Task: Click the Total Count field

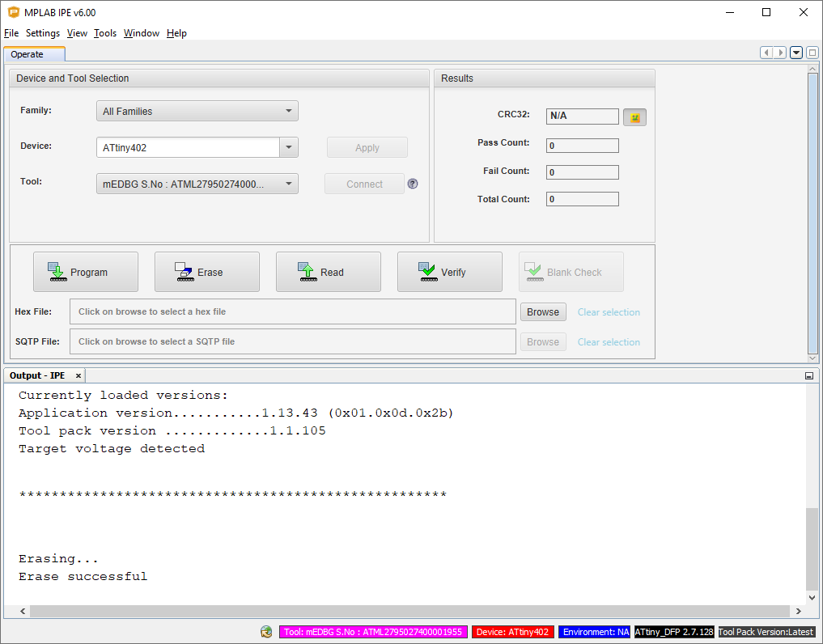Action: 582,199
